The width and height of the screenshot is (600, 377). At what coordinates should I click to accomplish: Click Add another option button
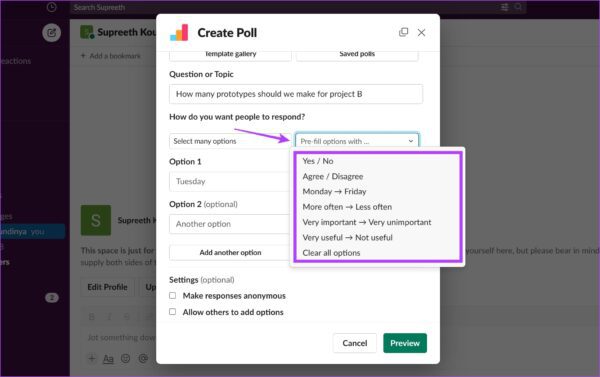[x=230, y=252]
